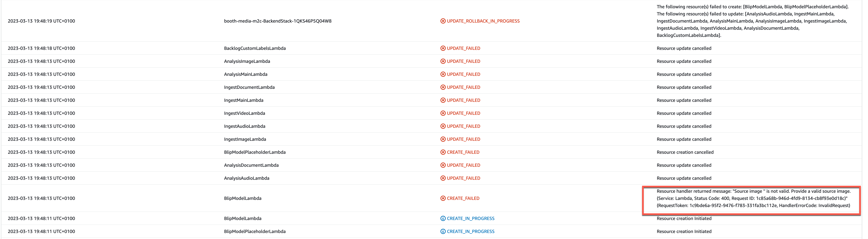Click the timestamp of the BlipModelLambda failure event

point(41,198)
